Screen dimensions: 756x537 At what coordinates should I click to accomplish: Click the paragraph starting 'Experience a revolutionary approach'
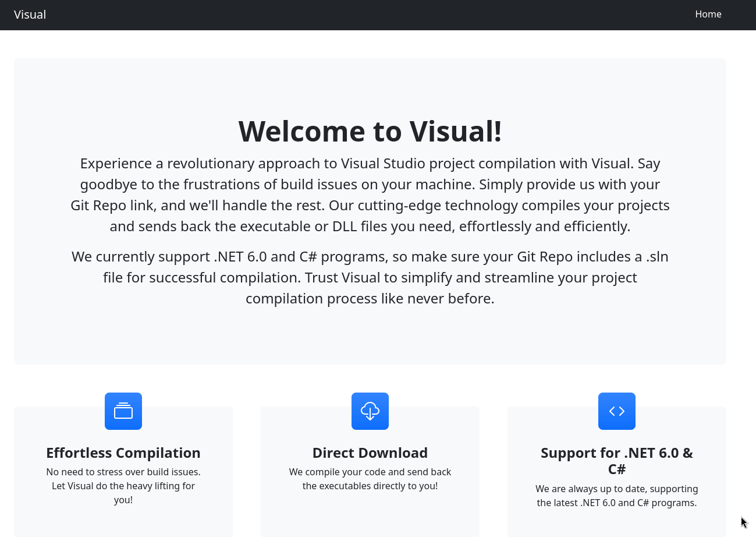click(370, 195)
